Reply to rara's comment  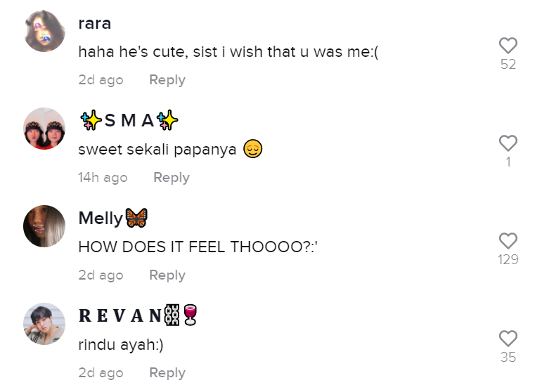pos(167,80)
